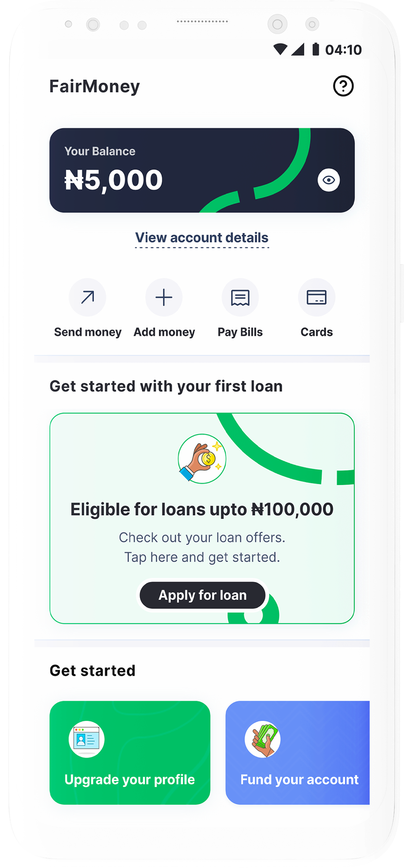The height and width of the screenshot is (868, 404).
Task: Open the Pay Bills receipt icon
Action: (240, 297)
